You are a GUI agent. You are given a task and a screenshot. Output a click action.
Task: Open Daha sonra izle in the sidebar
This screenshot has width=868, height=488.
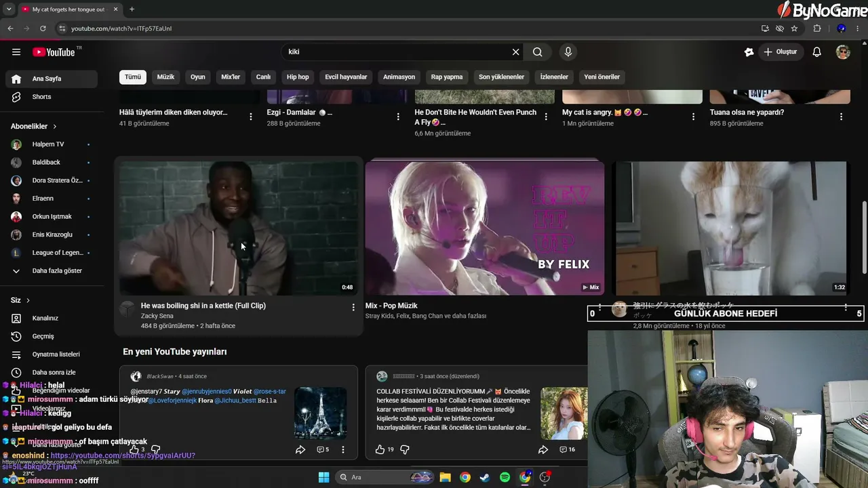pos(52,372)
